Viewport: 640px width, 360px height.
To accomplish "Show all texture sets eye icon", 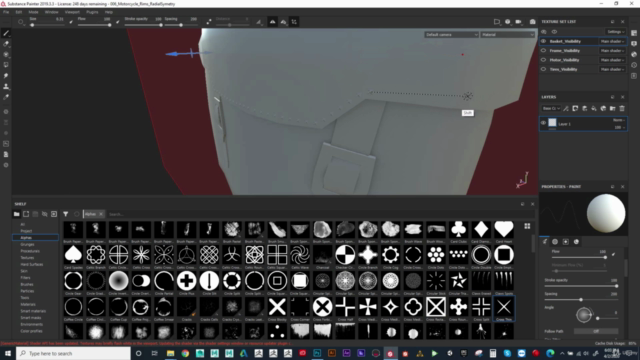I will [x=554, y=32].
